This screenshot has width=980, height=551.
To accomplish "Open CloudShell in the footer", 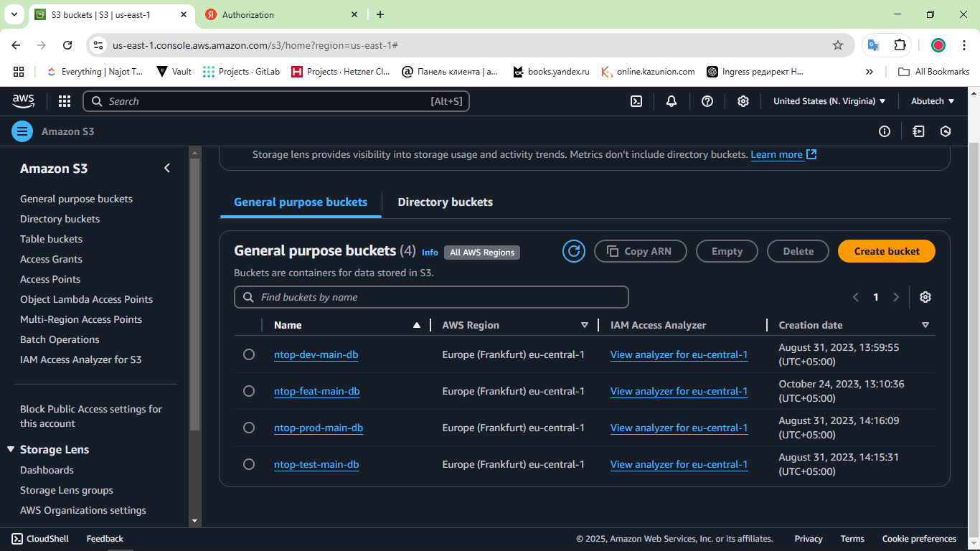I will pyautogui.click(x=40, y=539).
